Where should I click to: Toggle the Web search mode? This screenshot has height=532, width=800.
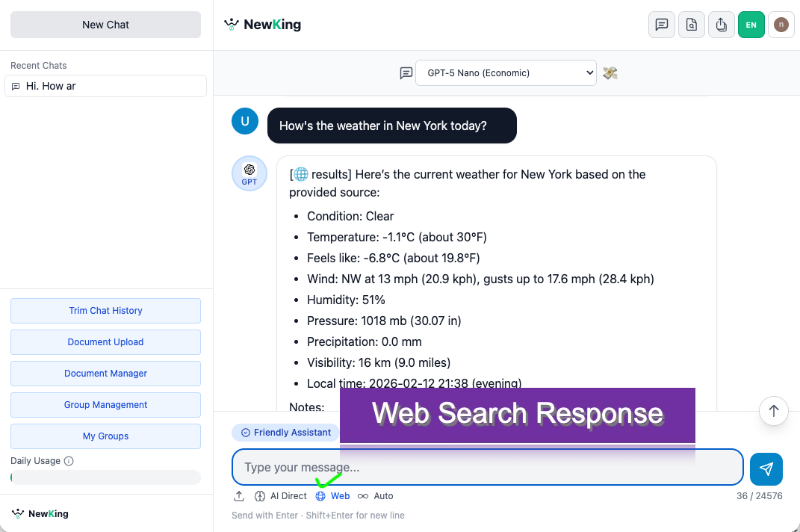[x=332, y=495]
